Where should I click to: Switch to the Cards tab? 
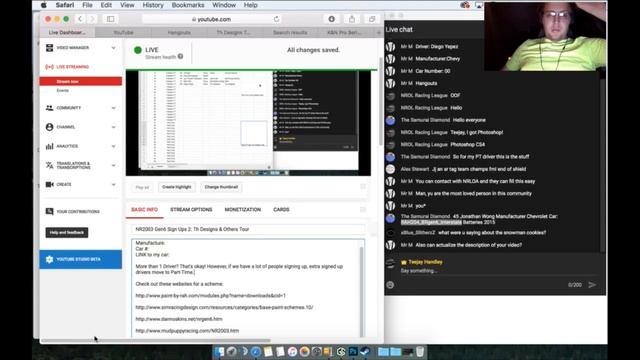pos(281,209)
